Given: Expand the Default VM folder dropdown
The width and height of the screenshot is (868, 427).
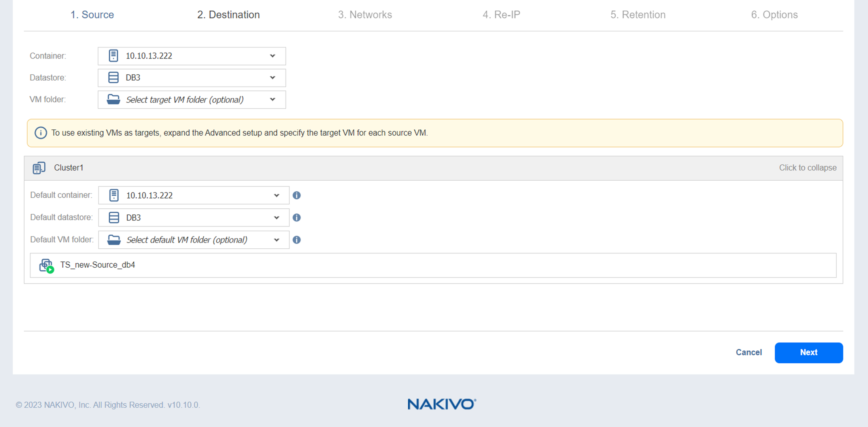Looking at the screenshot, I should [276, 240].
